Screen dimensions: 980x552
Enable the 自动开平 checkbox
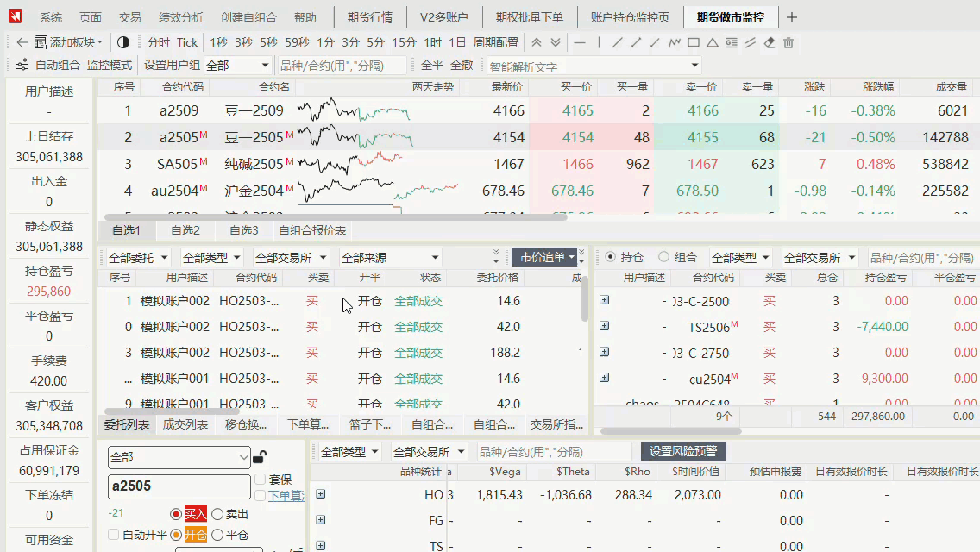[113, 535]
